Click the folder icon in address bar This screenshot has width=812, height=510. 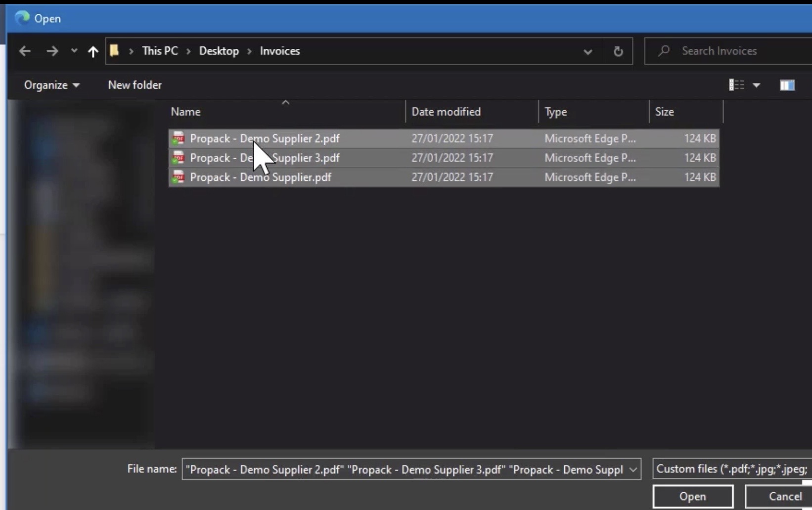[115, 51]
